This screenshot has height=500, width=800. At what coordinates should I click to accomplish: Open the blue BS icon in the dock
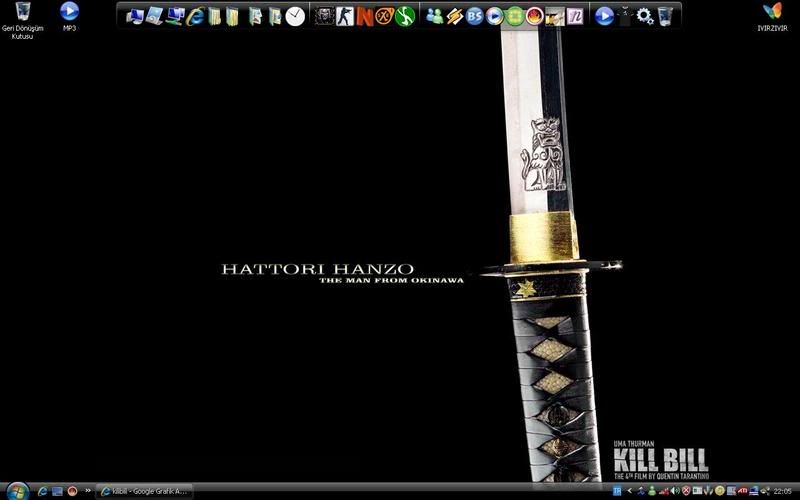(x=474, y=16)
